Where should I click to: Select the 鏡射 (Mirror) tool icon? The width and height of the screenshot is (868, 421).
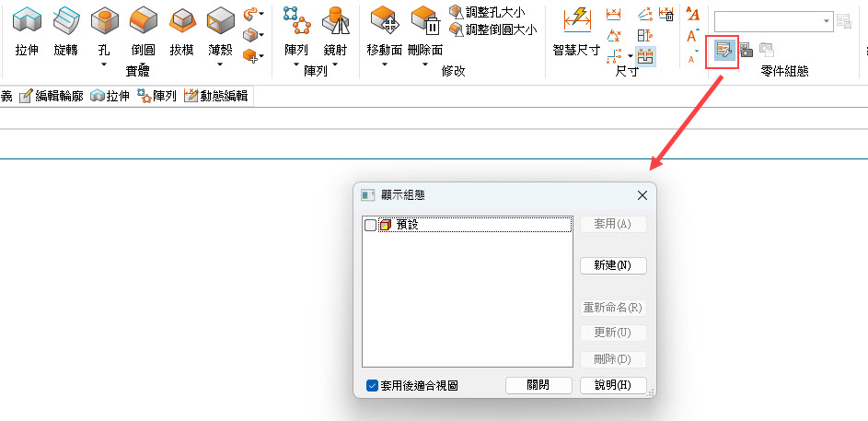(x=335, y=30)
